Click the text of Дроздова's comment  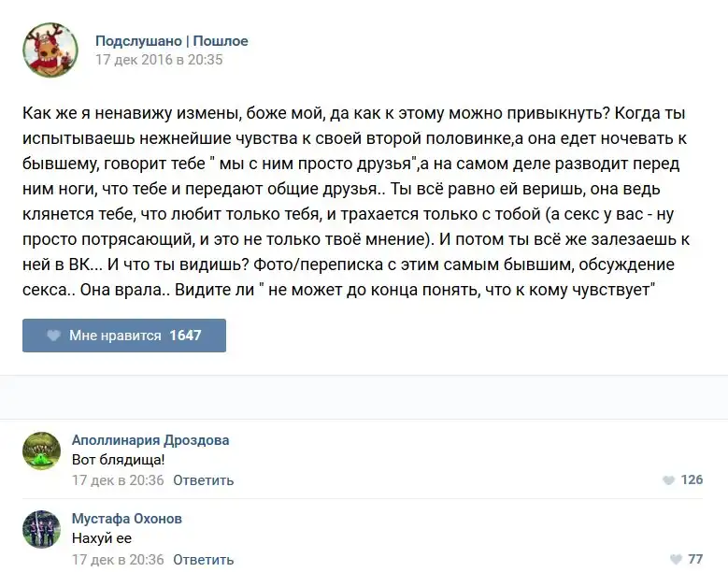tap(119, 460)
